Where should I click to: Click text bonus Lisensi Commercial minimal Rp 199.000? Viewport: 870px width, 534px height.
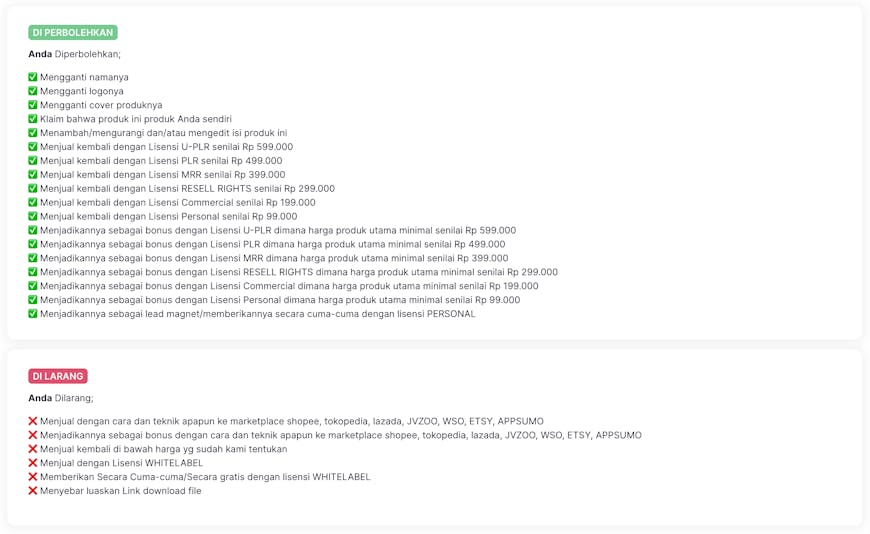(x=289, y=286)
